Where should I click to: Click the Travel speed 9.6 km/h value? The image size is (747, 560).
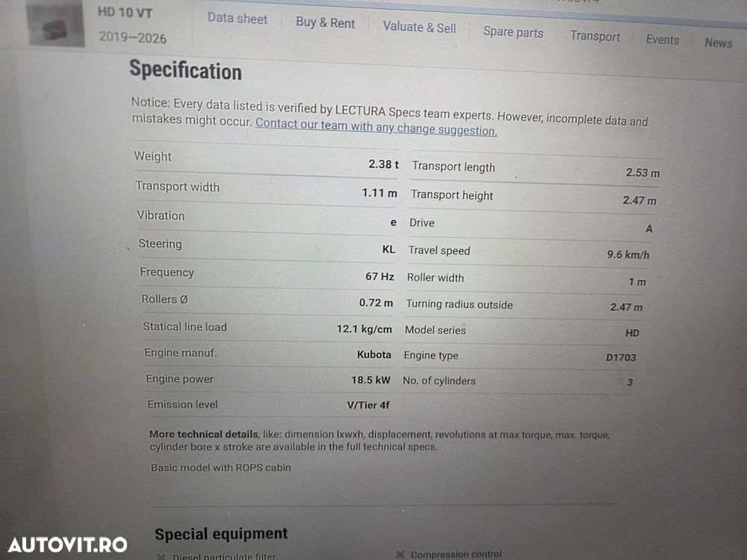(x=628, y=255)
